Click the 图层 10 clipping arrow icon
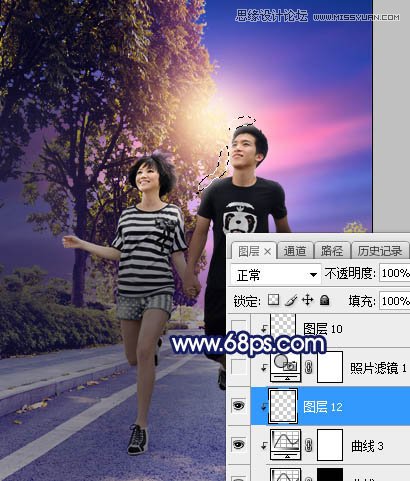The height and width of the screenshot is (481, 410). [x=264, y=329]
